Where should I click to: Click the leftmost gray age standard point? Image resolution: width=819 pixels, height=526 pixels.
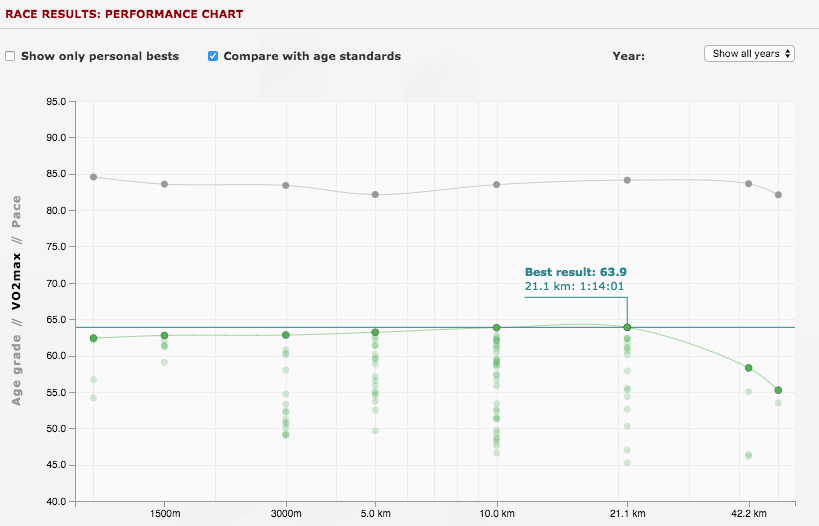pos(93,177)
